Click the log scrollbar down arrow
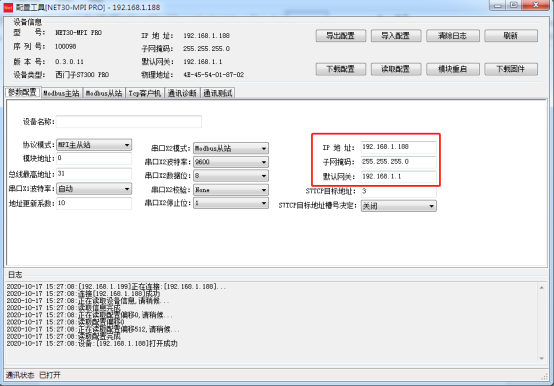This screenshot has height=386, width=554. click(x=542, y=358)
